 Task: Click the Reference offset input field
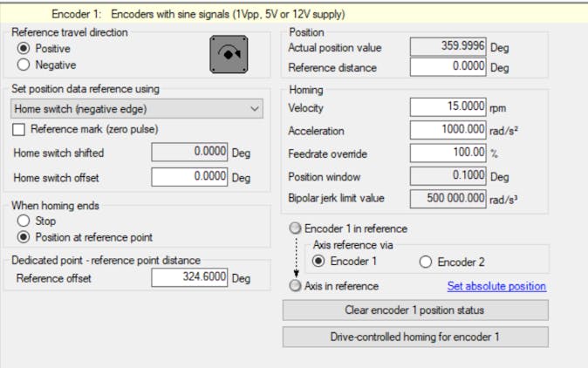pyautogui.click(x=190, y=278)
